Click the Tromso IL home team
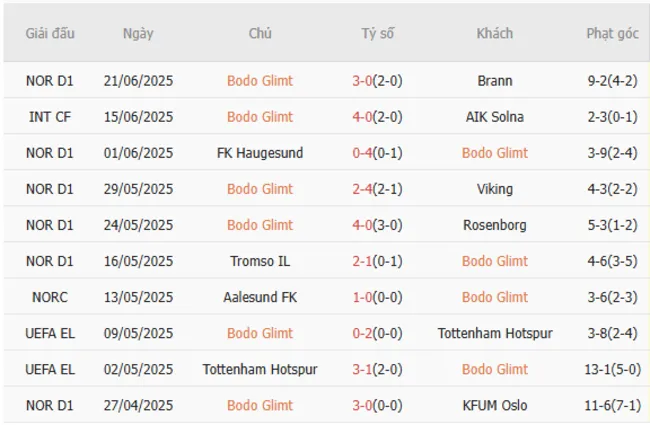This screenshot has height=425, width=650. 260,261
